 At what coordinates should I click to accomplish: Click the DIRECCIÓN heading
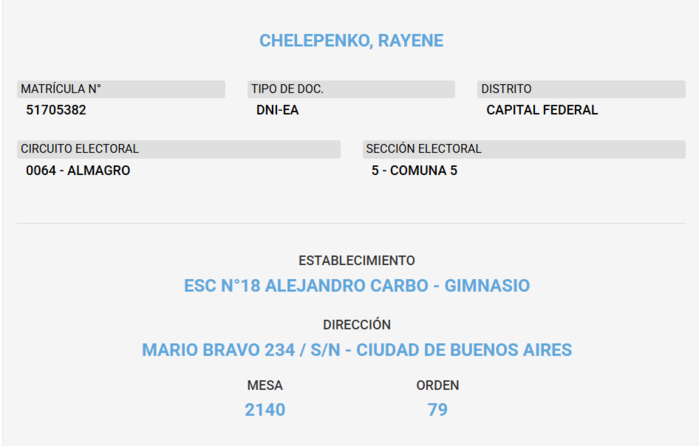356,325
